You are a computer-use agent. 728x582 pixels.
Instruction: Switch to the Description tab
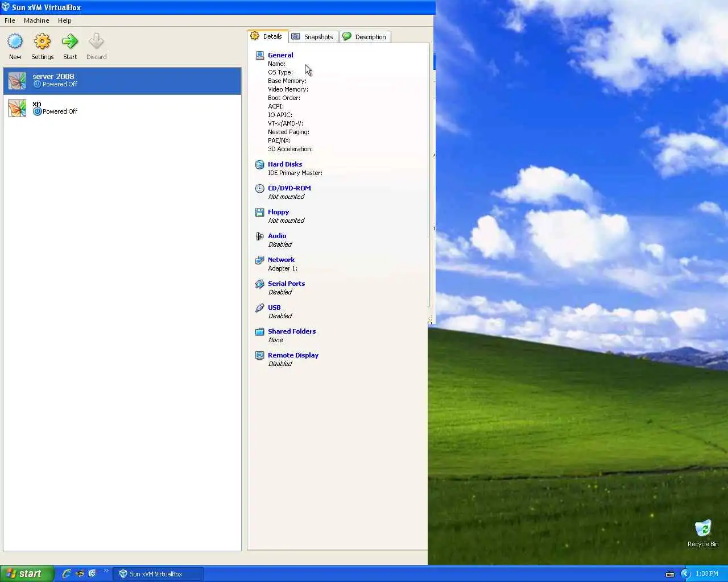(365, 37)
